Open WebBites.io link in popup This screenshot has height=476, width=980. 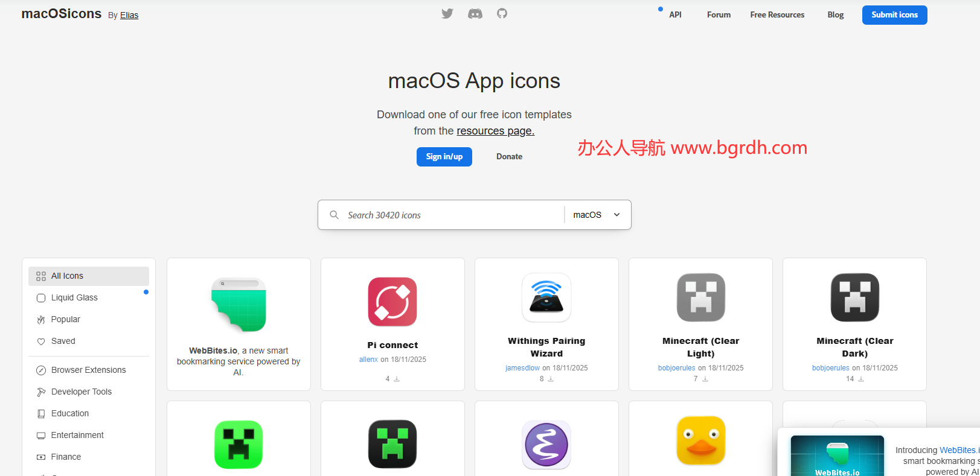(x=959, y=450)
